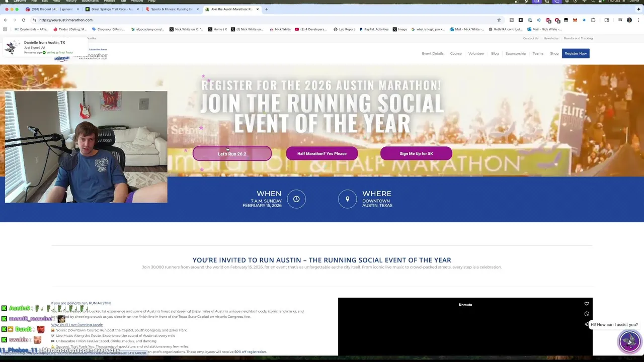Open PayPal: Activities bookmark
Screen dimensions: 644x362
[x=374, y=29]
